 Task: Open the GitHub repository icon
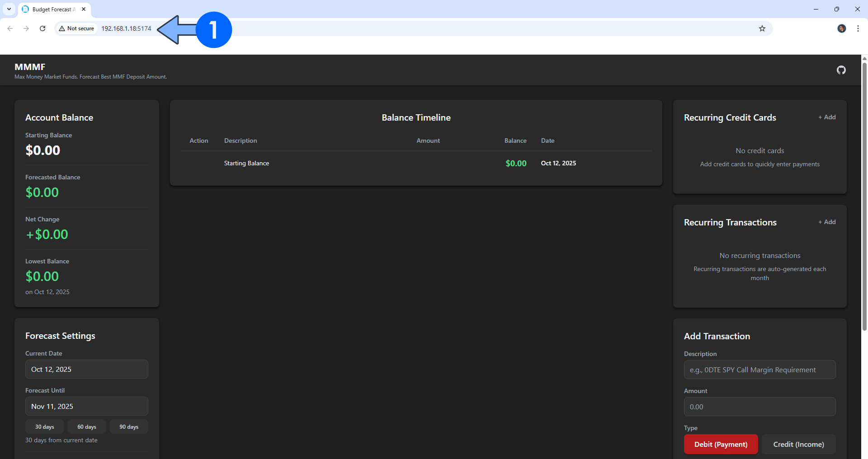[841, 70]
